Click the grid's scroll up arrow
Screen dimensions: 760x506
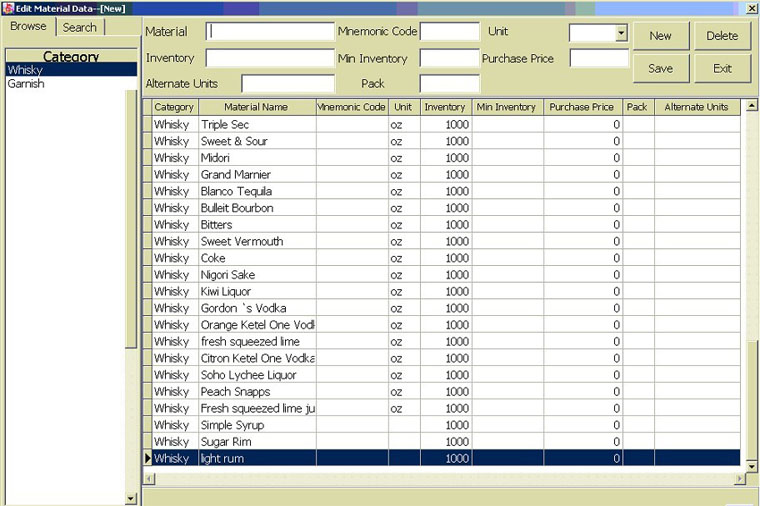(x=752, y=105)
